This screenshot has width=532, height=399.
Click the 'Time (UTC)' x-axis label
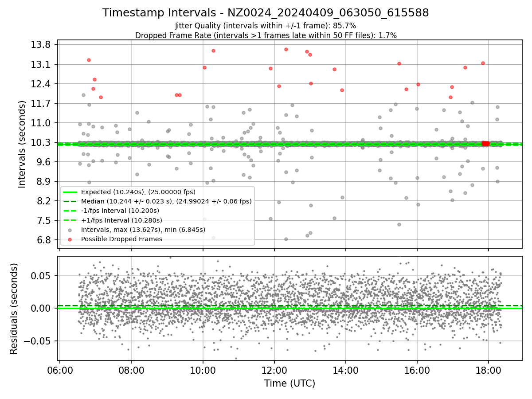click(289, 383)
